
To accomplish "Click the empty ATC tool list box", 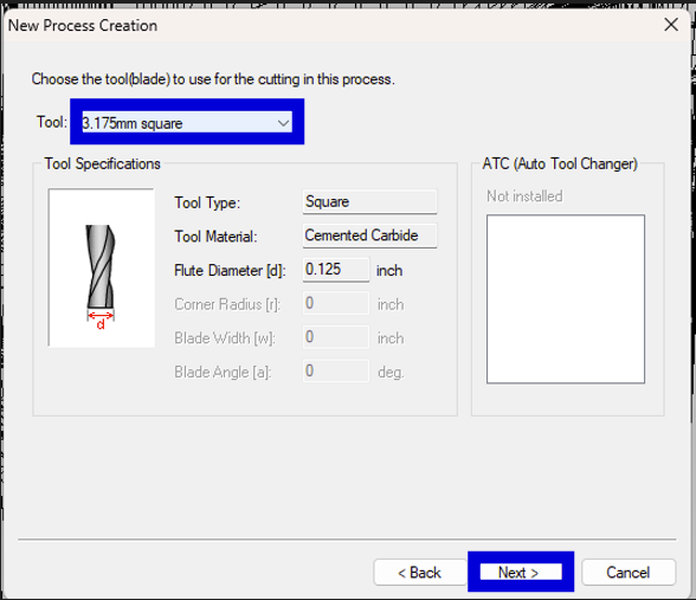I will click(566, 299).
